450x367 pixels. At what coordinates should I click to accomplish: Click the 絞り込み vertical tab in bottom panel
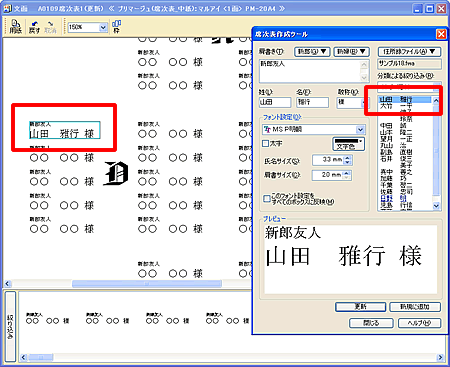[10, 326]
